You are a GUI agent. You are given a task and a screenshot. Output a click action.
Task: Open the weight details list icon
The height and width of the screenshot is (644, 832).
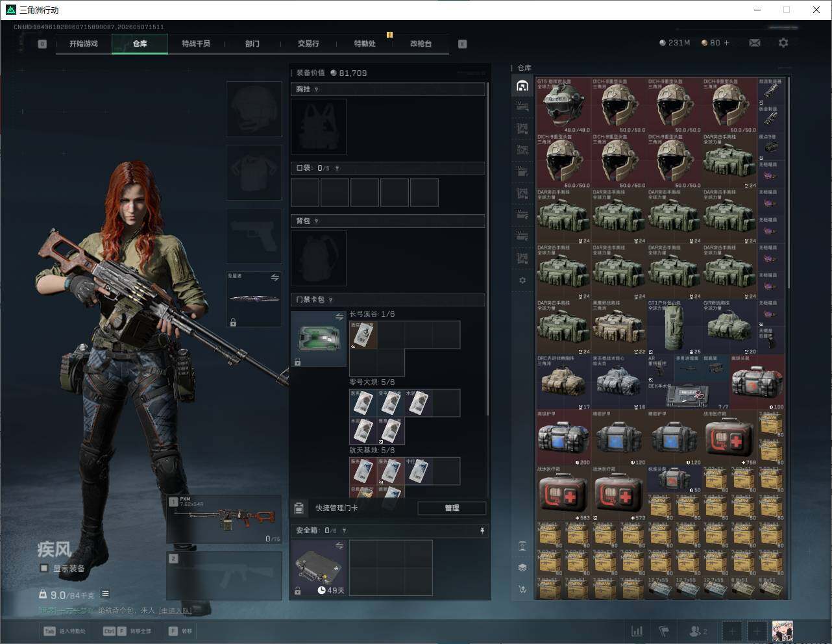pos(105,594)
